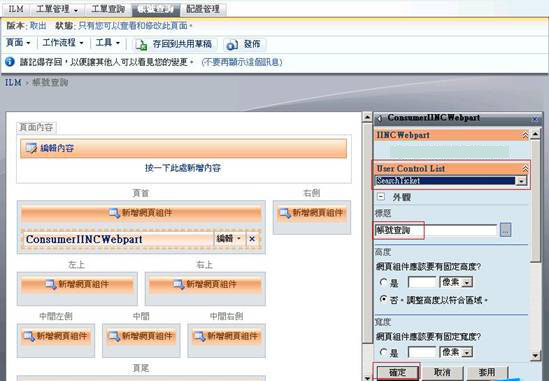Open the 工單管理 menu tab

[57, 9]
